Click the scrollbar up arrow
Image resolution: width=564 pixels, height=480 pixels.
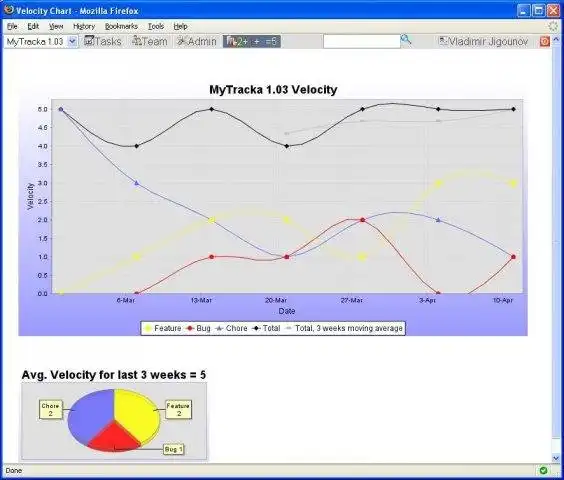(x=556, y=39)
